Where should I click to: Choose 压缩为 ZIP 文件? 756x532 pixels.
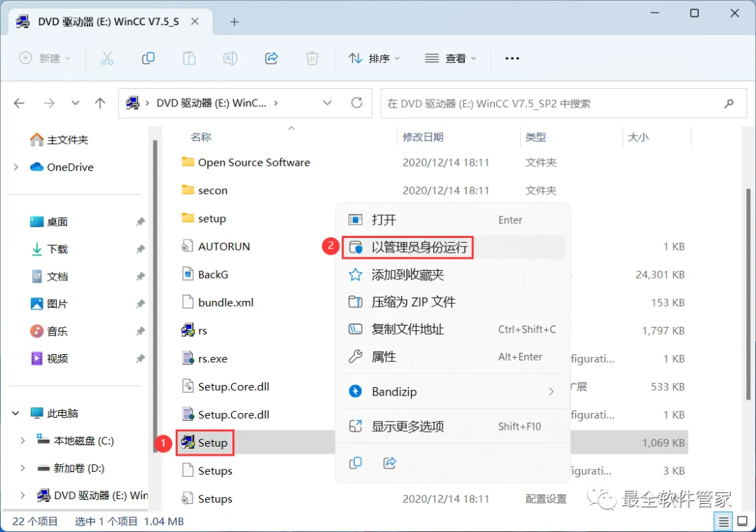452,302
